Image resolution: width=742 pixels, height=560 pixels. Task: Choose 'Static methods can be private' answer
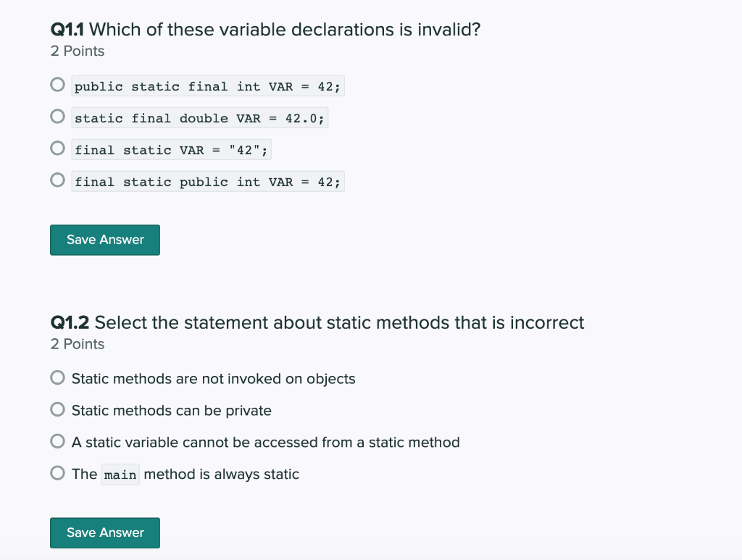click(x=57, y=409)
